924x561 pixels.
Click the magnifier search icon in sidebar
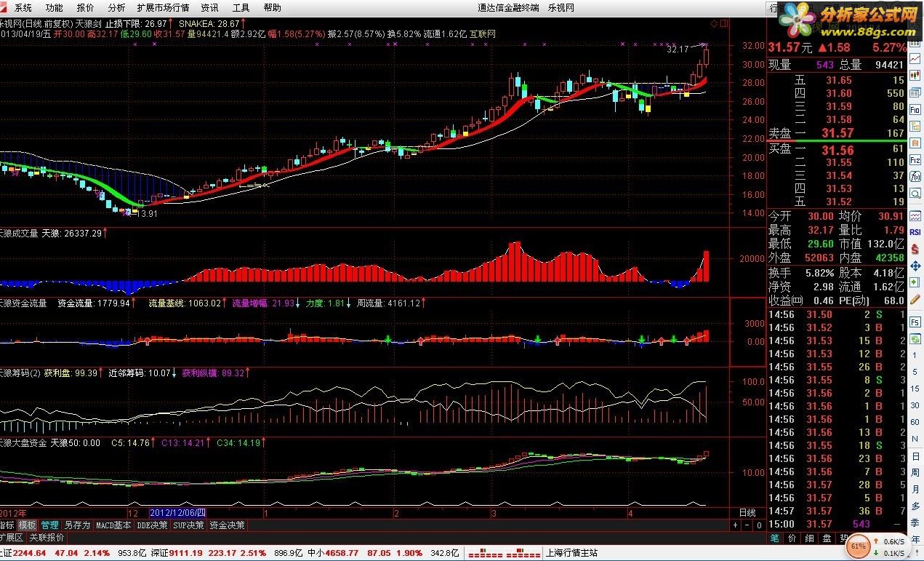click(915, 194)
